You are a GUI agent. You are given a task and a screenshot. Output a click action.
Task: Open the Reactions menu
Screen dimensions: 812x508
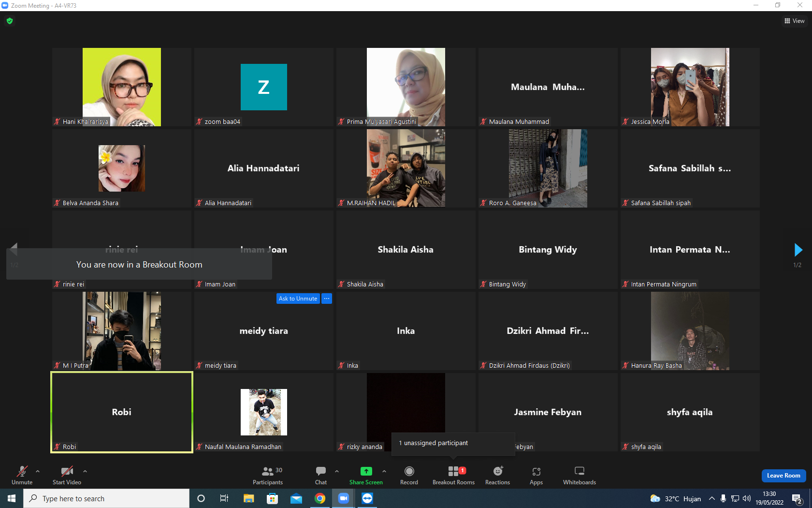tap(497, 476)
